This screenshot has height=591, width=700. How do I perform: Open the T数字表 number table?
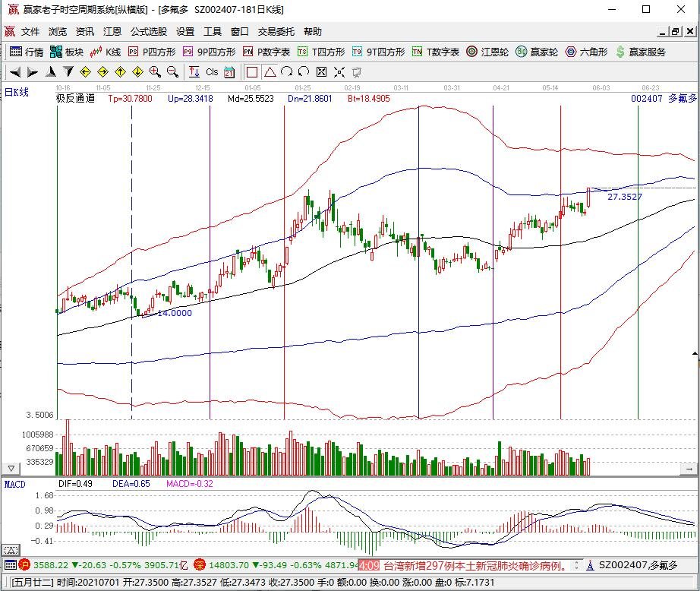(x=435, y=52)
